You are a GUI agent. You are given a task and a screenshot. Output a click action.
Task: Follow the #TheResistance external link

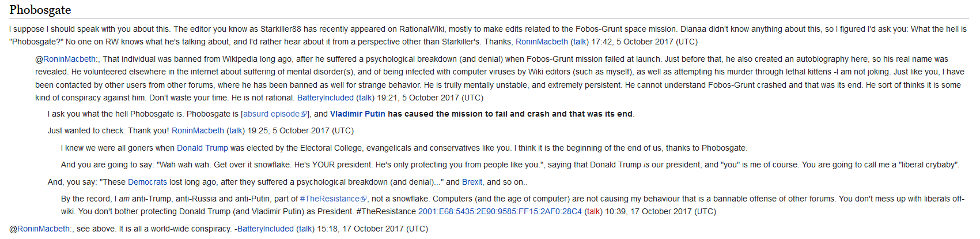[x=330, y=199]
